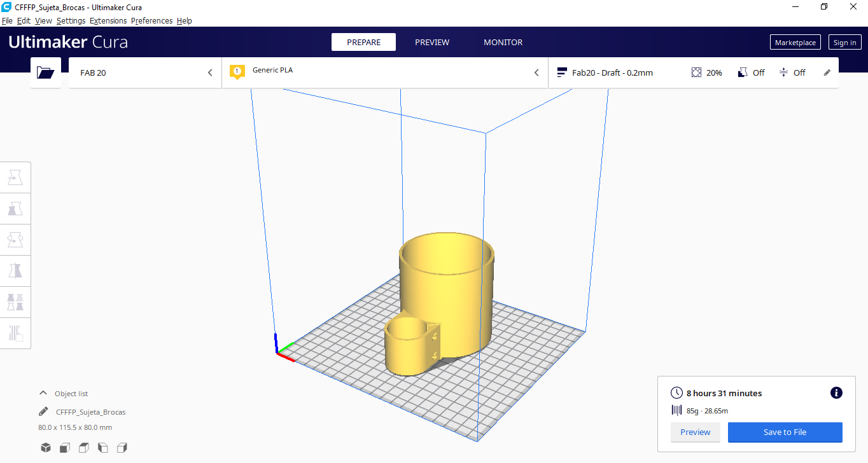
Task: Open file using the folder icon
Action: coord(46,73)
